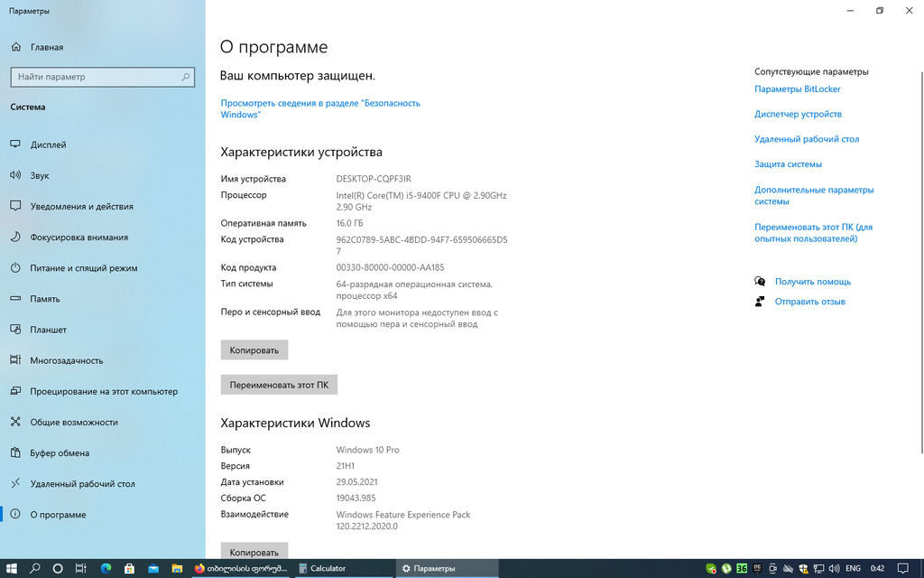Select Проецирование на этот компьютер
The height and width of the screenshot is (578, 924).
(103, 392)
